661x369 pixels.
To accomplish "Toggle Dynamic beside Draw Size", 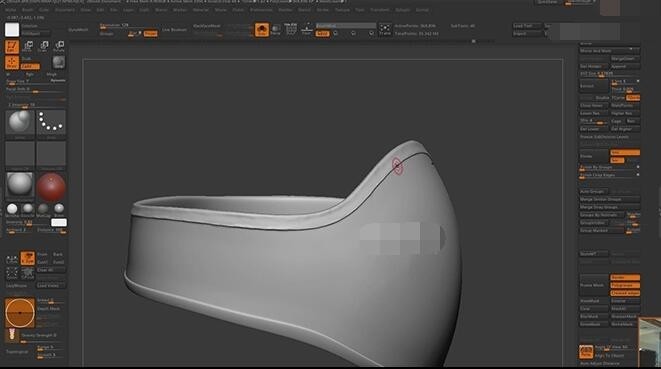I will [x=58, y=81].
